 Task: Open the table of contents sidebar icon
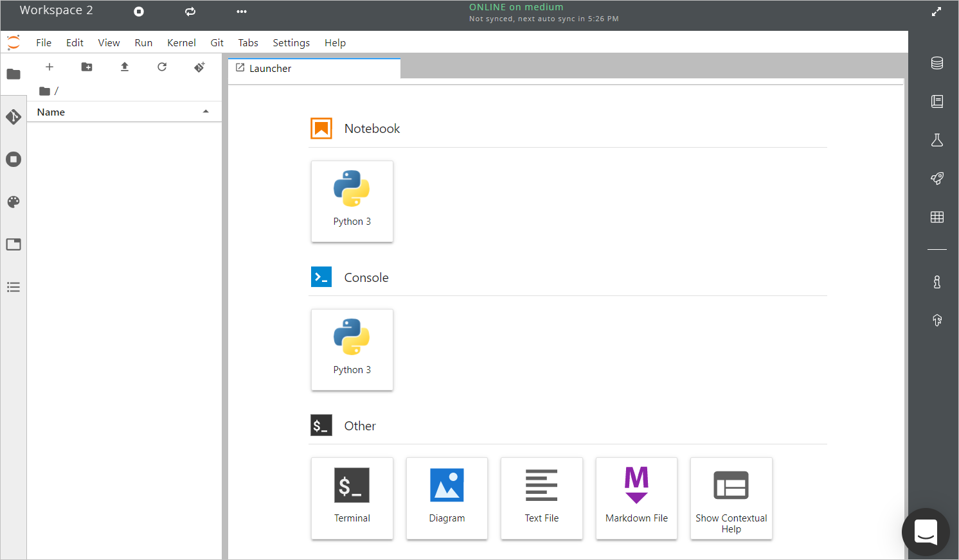point(13,287)
